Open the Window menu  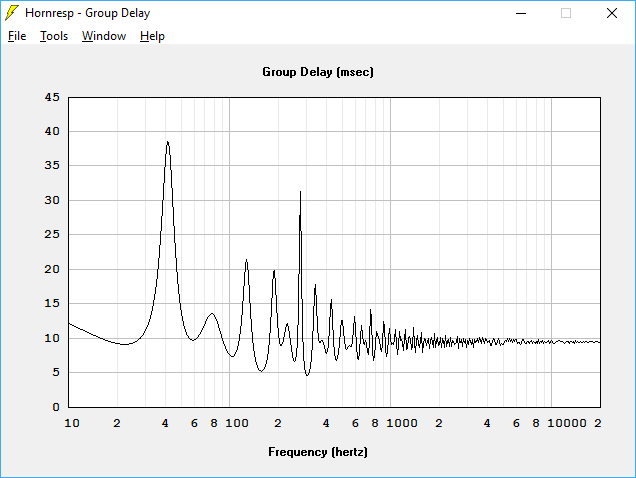tap(104, 36)
